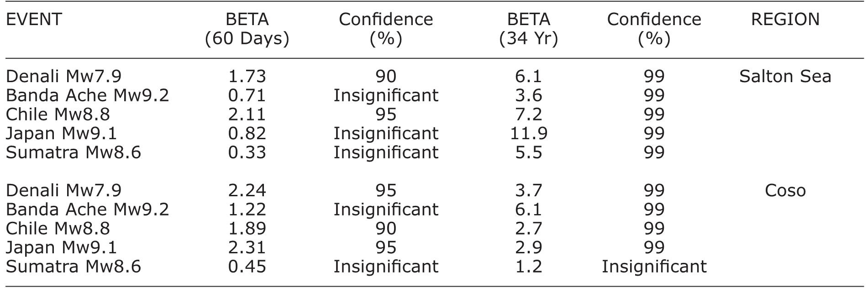Click the beta value 2.31
868x288 pixels.
(x=247, y=247)
